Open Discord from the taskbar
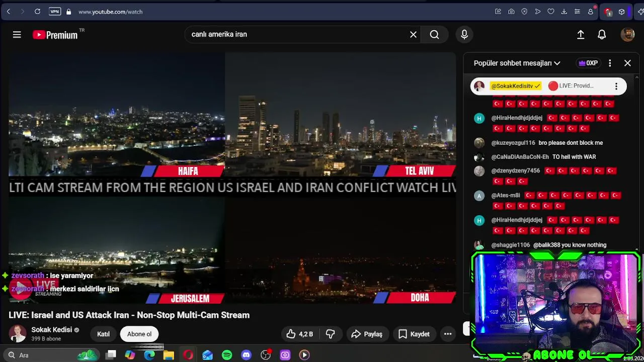 tap(246, 355)
